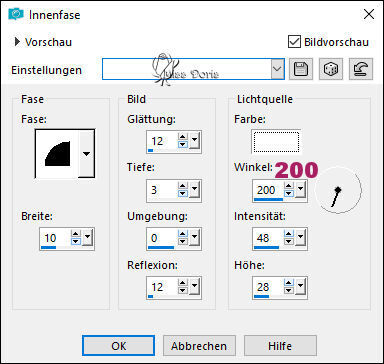Viewport: 384px width, 364px height.
Task: Click the Höhe value field showing 28
Action: pos(268,287)
